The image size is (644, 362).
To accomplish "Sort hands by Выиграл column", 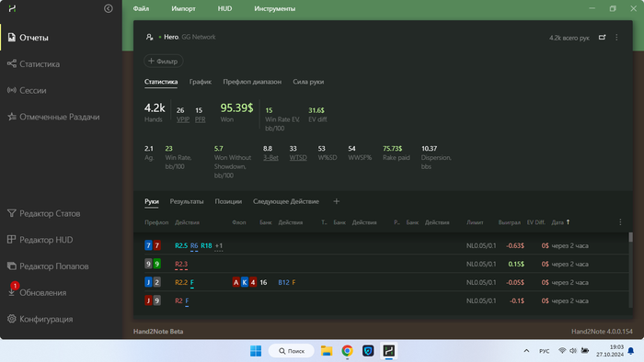I will (510, 222).
